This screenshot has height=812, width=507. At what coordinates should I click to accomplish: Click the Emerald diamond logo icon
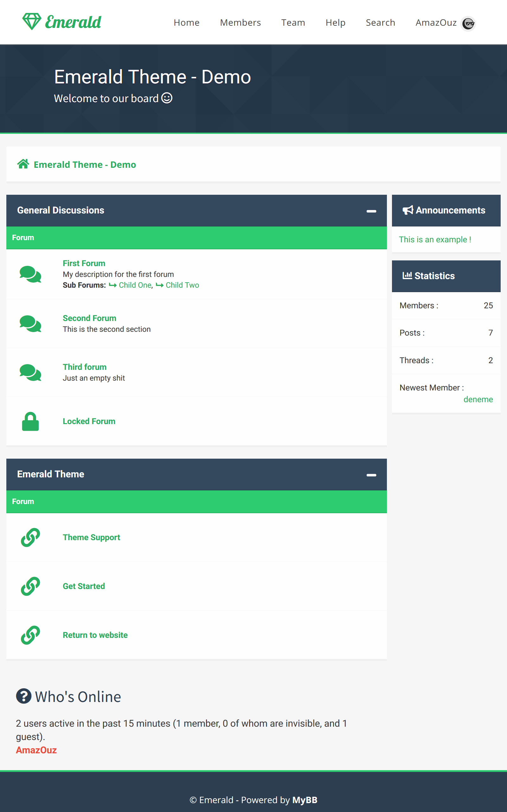31,22
